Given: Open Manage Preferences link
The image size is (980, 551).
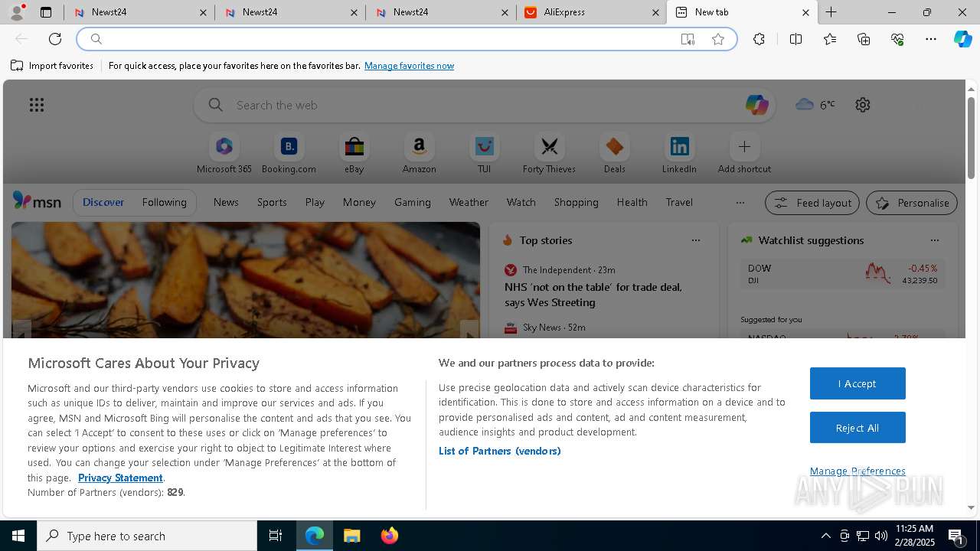Looking at the screenshot, I should coord(857,471).
